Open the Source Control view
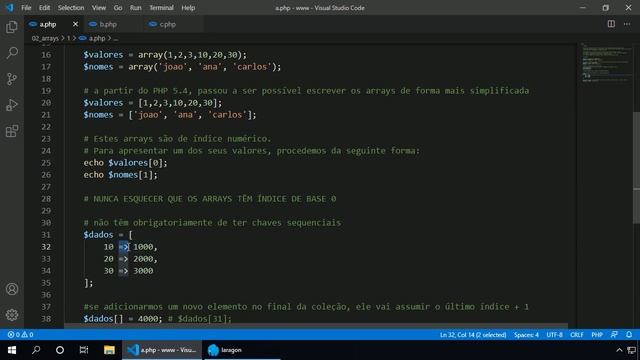 (x=12, y=79)
